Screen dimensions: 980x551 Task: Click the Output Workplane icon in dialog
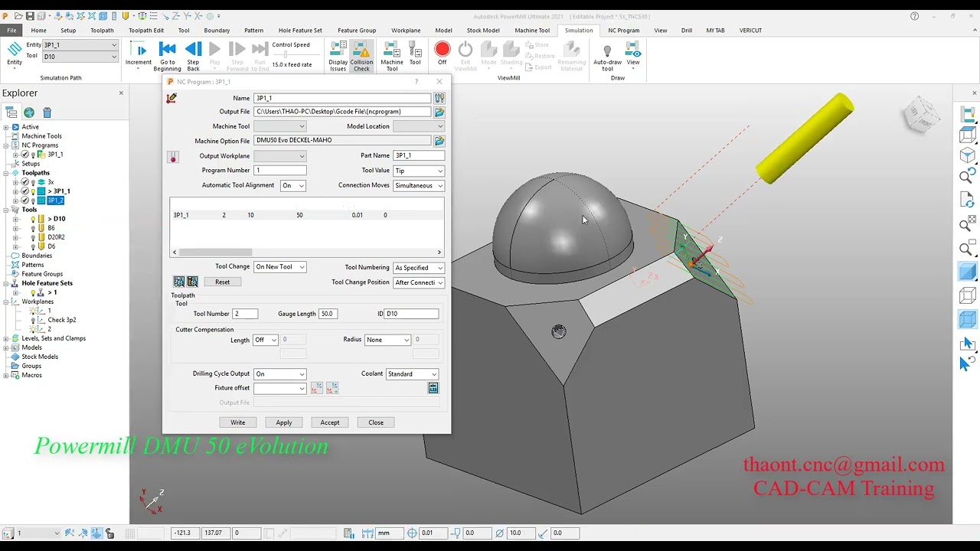[x=173, y=157]
